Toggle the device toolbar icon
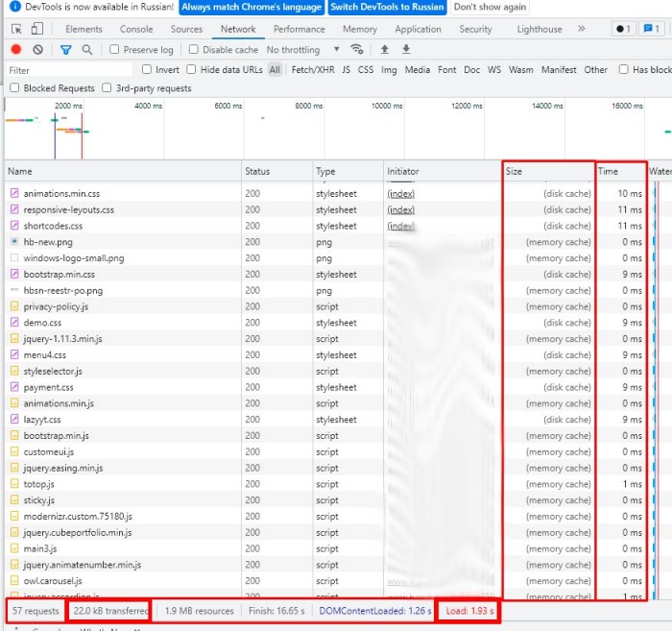This screenshot has height=631, width=672. click(x=37, y=29)
